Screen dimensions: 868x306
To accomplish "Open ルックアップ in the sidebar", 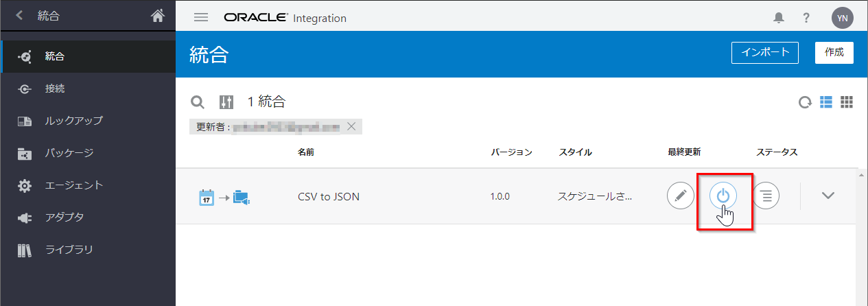I will tap(74, 121).
